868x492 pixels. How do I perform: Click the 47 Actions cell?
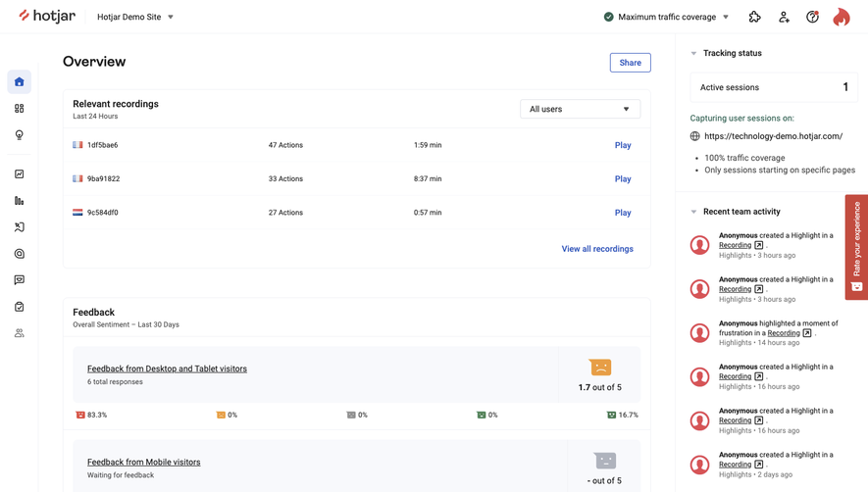point(285,145)
